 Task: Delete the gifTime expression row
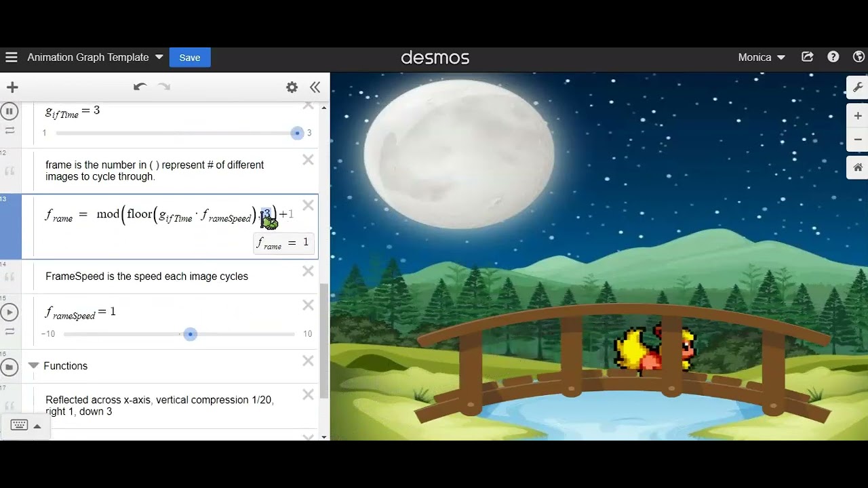click(308, 106)
